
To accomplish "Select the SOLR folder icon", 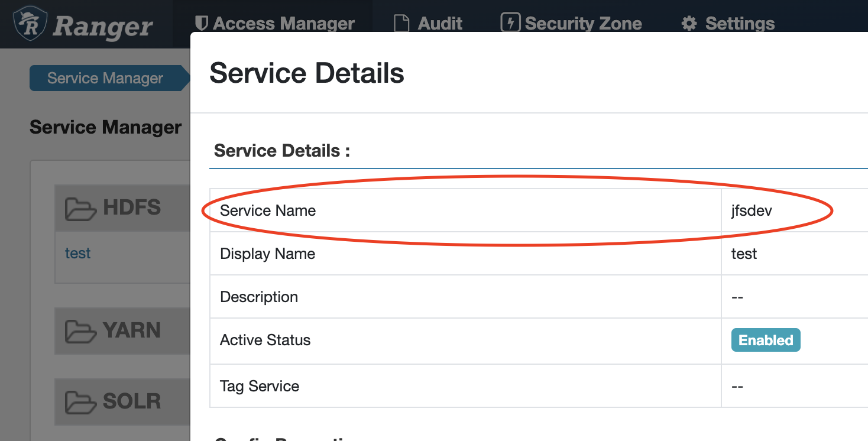I will tap(80, 402).
